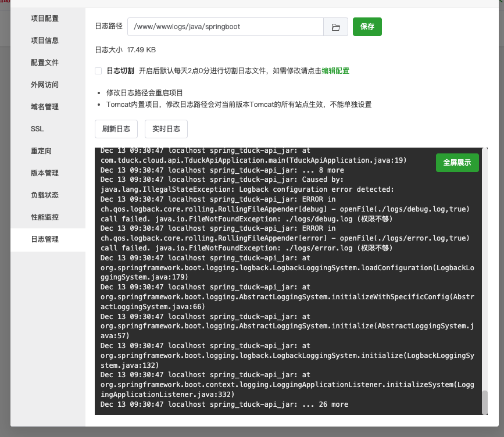Click the 'stem.java:132)' log line
504x437 pixels.
coord(130,366)
